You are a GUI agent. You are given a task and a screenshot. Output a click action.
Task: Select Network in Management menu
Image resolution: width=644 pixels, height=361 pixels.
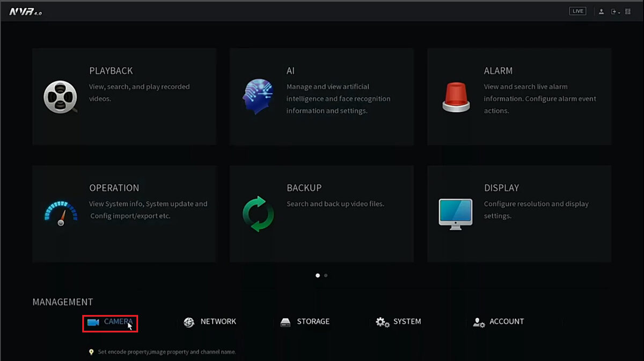[210, 322]
